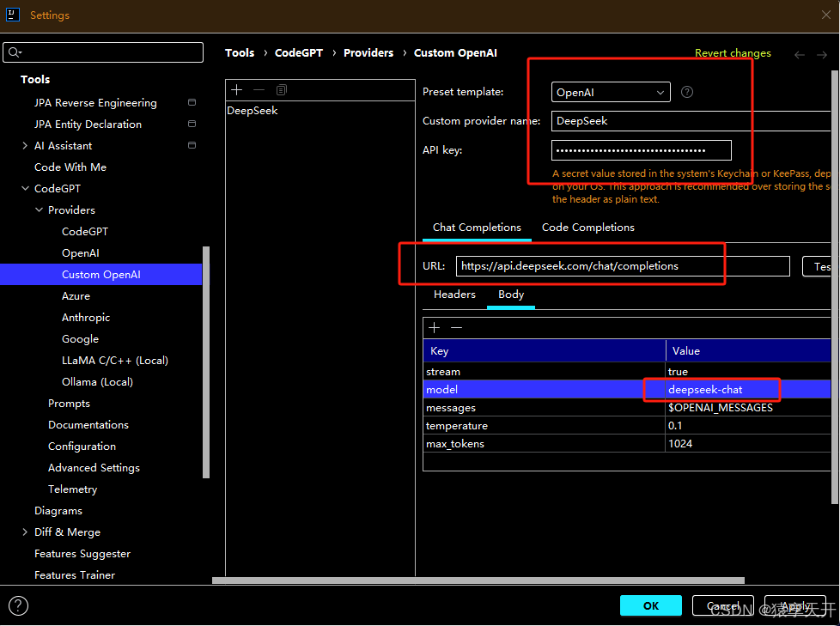Click the copy provider icon

[x=281, y=90]
